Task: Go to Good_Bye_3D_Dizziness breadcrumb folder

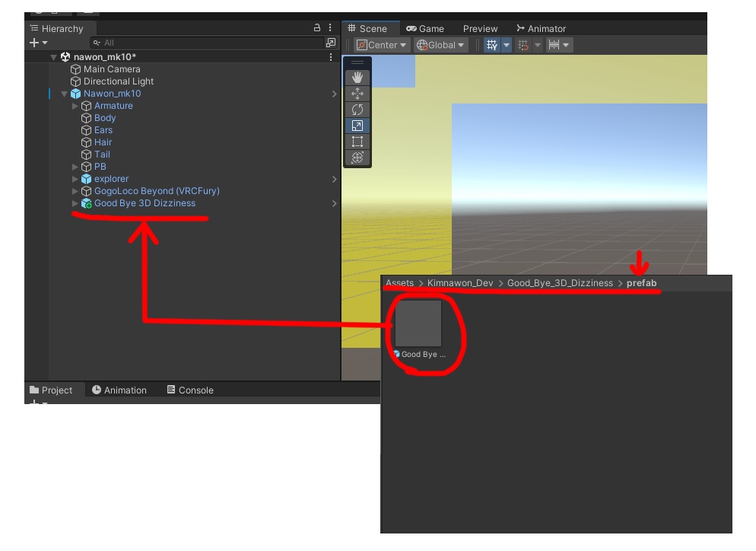Action: (560, 283)
